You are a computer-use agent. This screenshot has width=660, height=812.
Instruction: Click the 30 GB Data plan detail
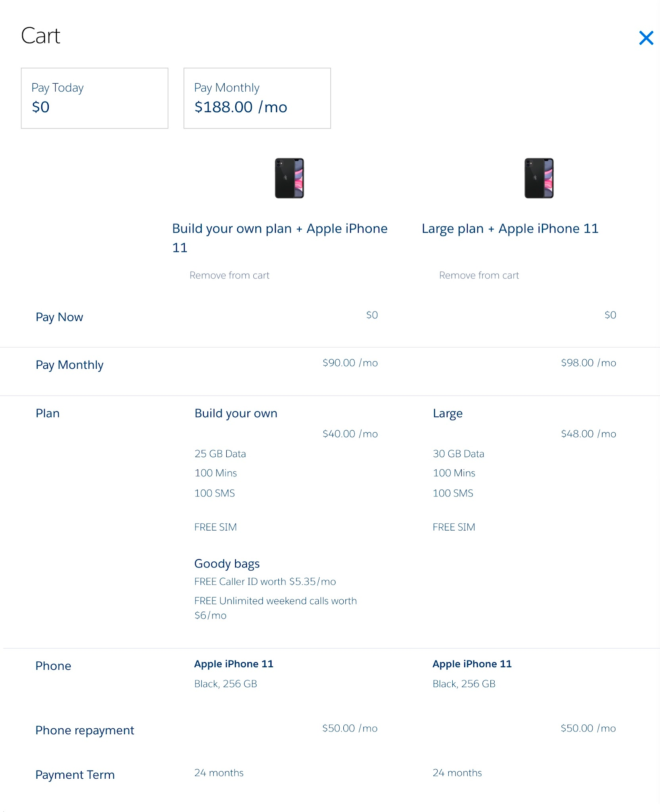tap(458, 454)
